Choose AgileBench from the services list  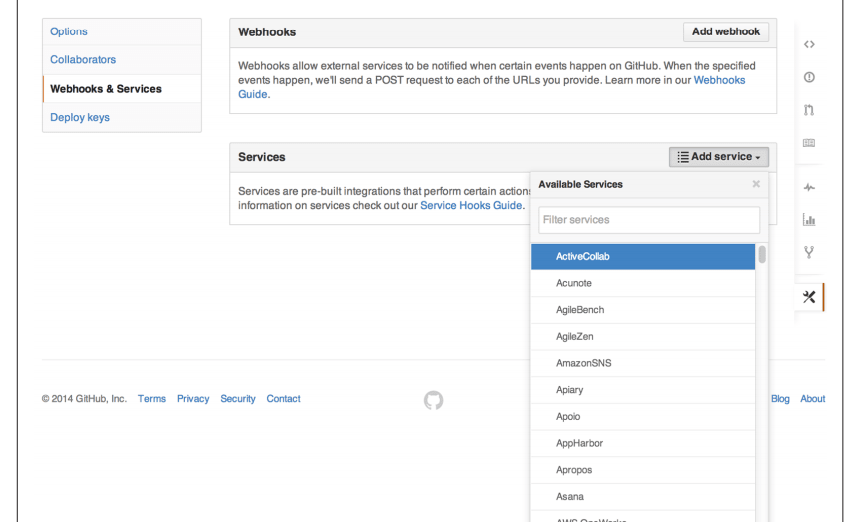point(643,310)
